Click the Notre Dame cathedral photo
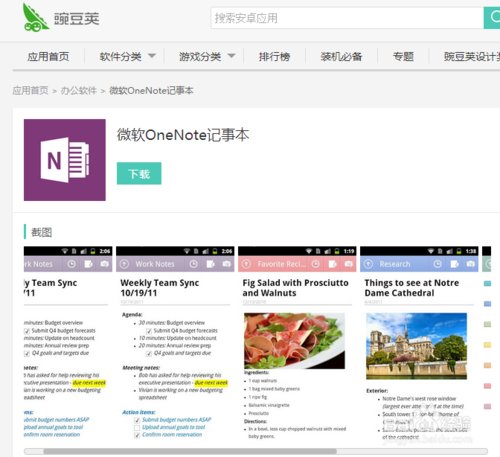This screenshot has width=500, height=457. click(x=416, y=346)
